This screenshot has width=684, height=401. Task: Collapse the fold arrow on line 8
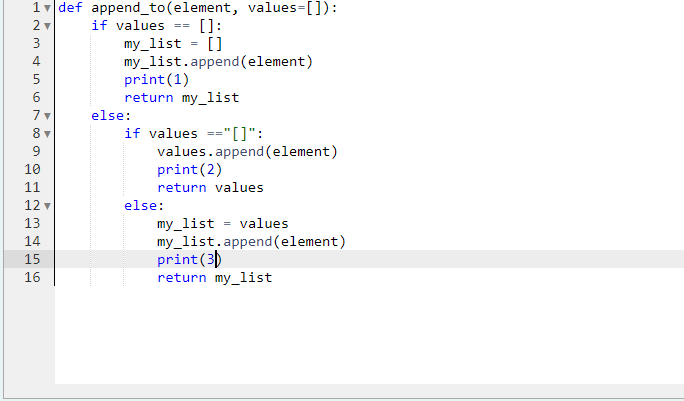pos(48,134)
